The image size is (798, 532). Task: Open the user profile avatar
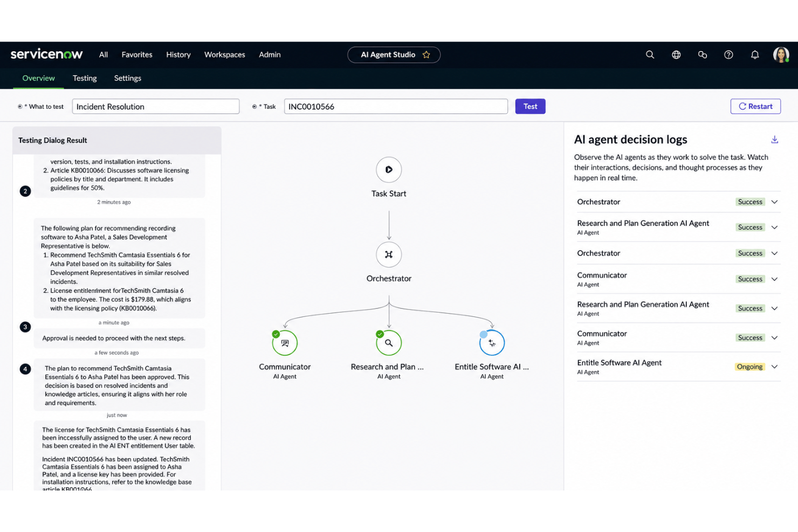(781, 54)
